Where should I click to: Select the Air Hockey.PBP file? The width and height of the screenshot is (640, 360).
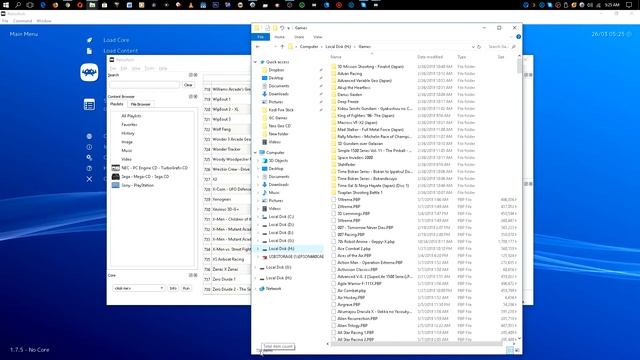click(351, 298)
